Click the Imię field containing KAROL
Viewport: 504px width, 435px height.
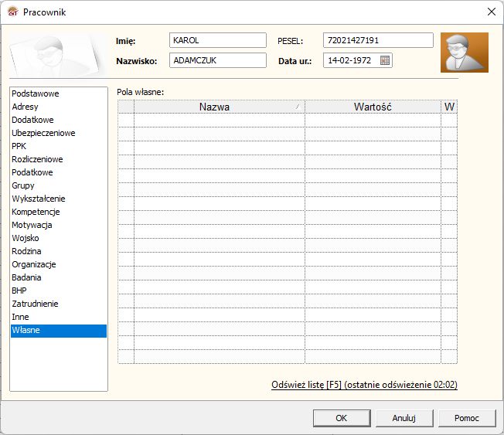tap(218, 40)
